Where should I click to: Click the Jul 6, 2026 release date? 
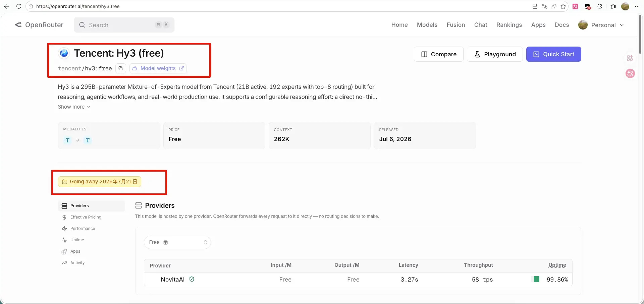click(x=395, y=139)
